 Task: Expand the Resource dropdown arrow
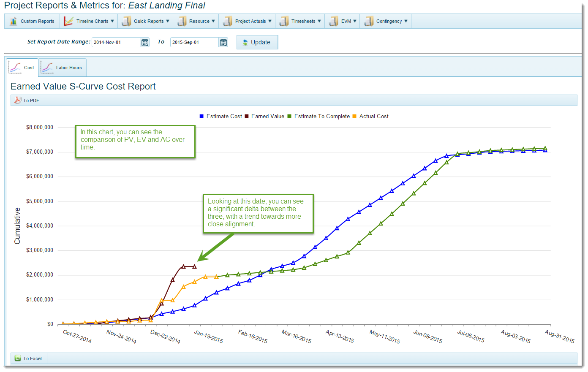click(213, 21)
